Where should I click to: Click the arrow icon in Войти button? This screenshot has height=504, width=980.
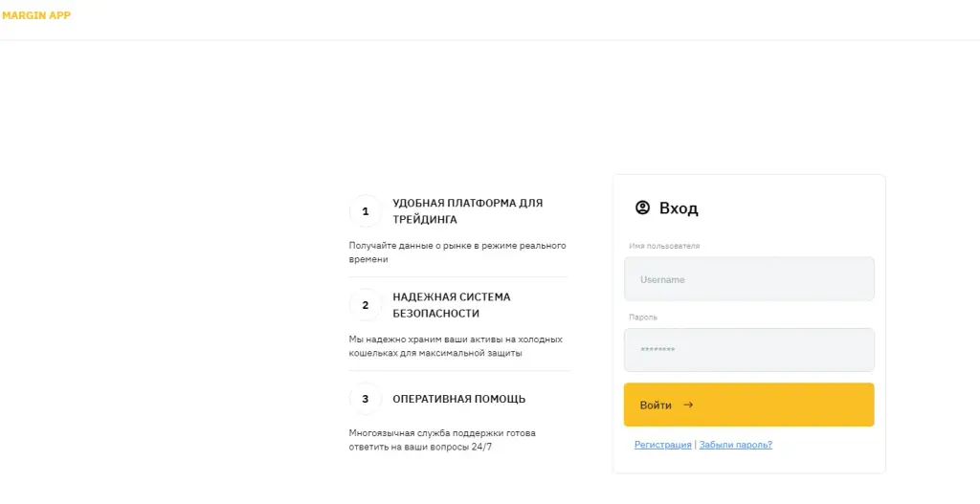[x=688, y=405]
